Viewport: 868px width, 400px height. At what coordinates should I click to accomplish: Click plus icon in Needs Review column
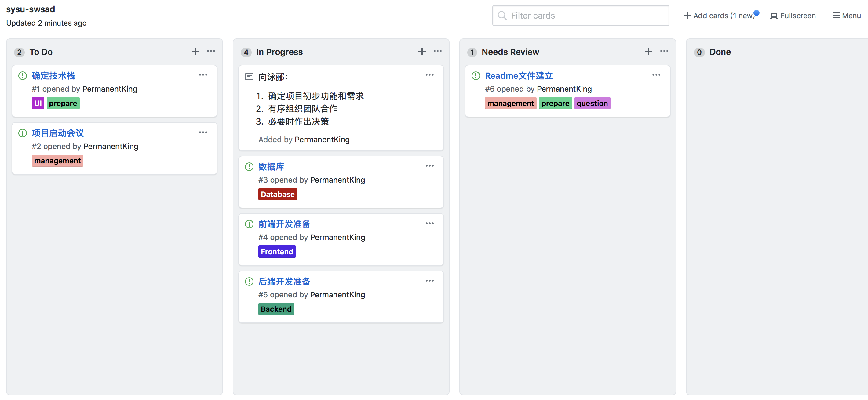tap(648, 51)
